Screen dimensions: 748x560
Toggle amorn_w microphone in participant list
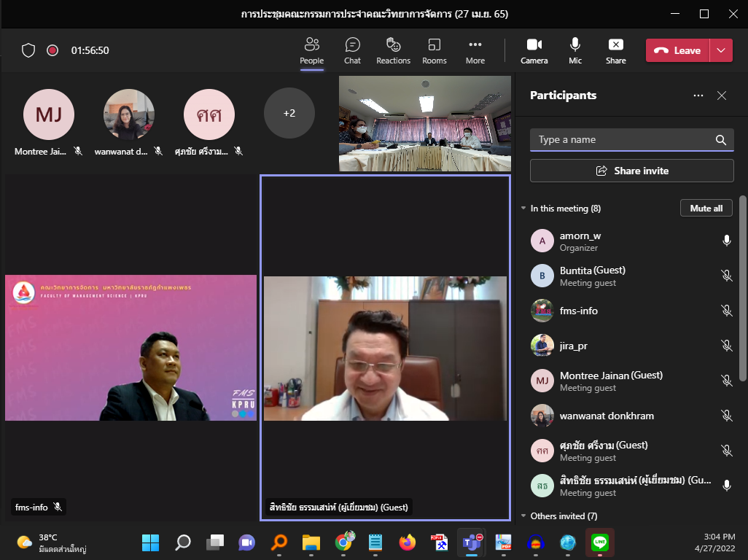click(x=726, y=241)
